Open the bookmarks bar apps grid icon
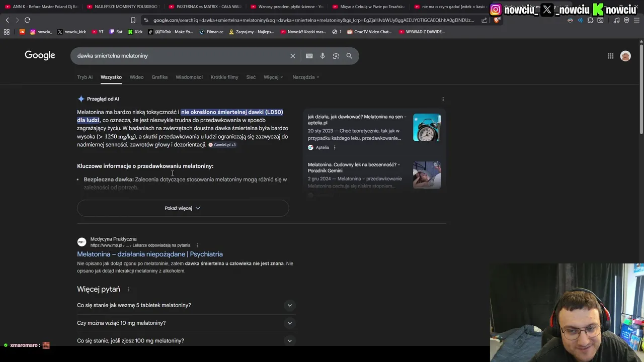 coord(7,32)
